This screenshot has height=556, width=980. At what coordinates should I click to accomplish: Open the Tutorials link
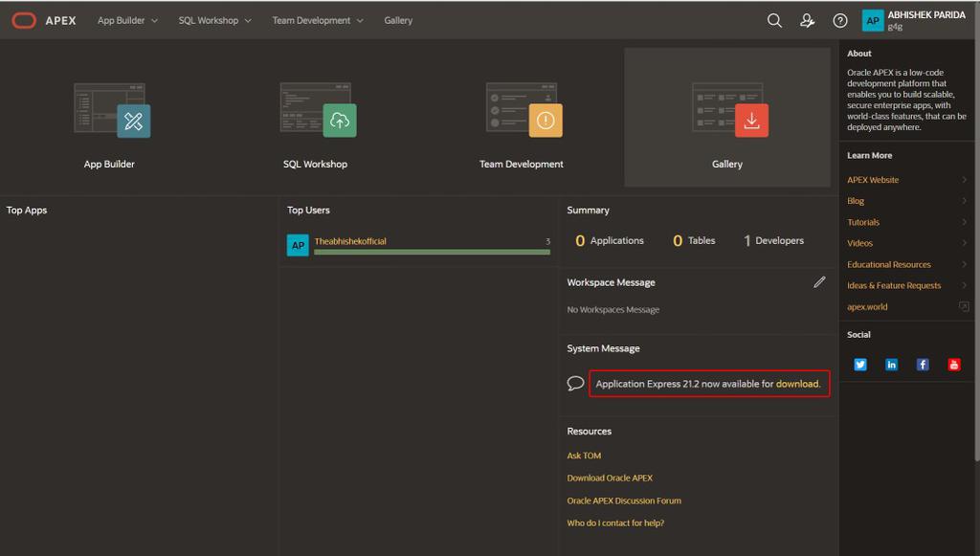click(863, 222)
